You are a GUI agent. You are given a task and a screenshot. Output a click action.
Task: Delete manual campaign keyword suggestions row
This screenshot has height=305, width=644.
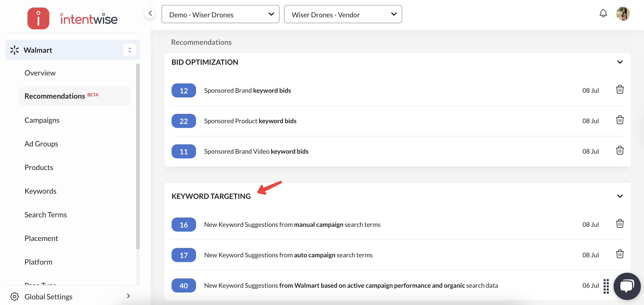click(x=619, y=224)
